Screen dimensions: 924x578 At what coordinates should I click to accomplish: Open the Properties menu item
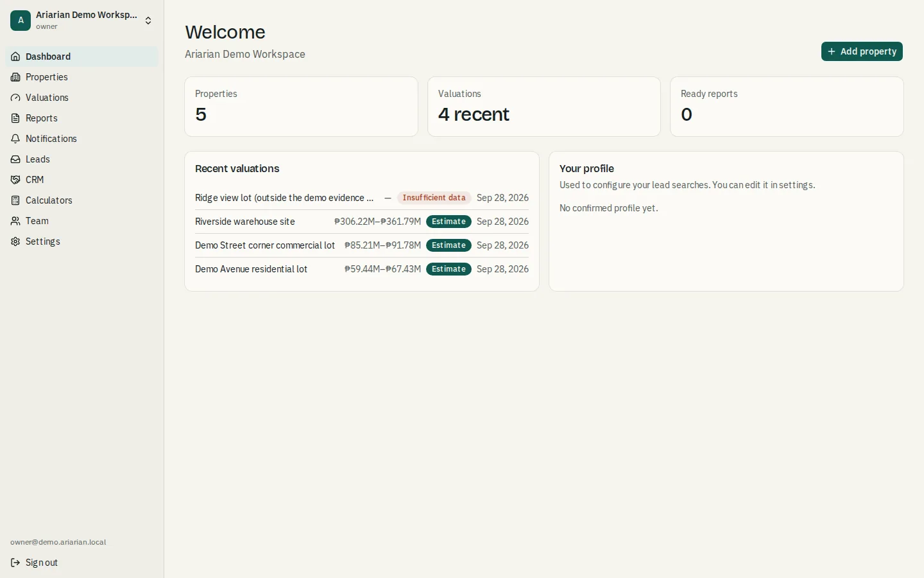pos(81,77)
